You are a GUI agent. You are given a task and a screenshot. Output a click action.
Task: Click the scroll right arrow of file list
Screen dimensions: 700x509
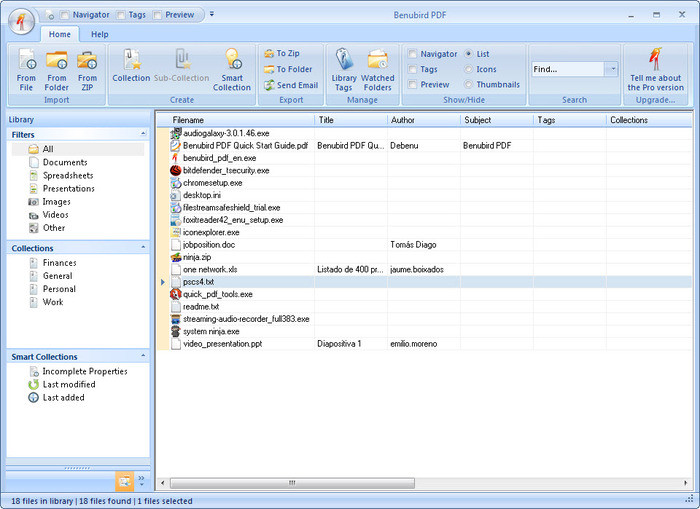[x=686, y=483]
